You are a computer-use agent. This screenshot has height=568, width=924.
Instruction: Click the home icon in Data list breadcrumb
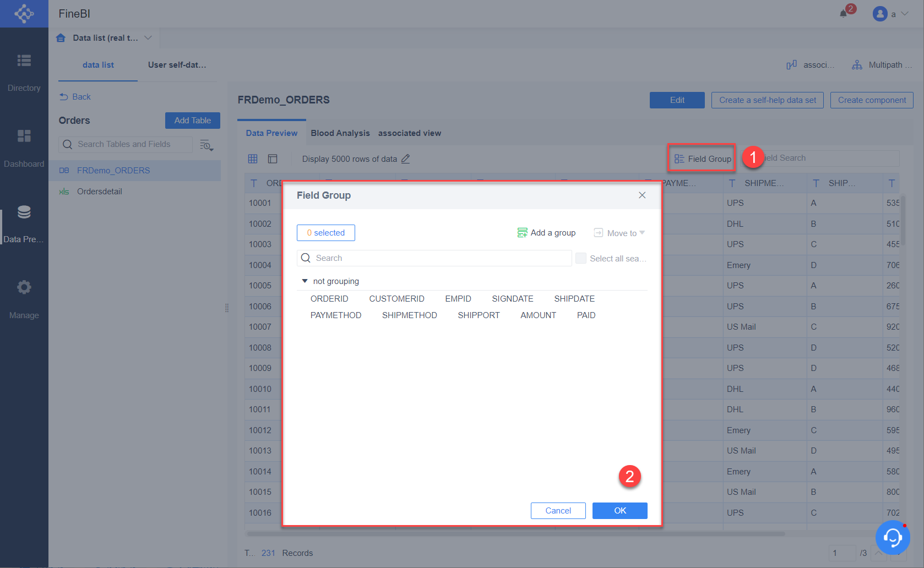coord(61,38)
